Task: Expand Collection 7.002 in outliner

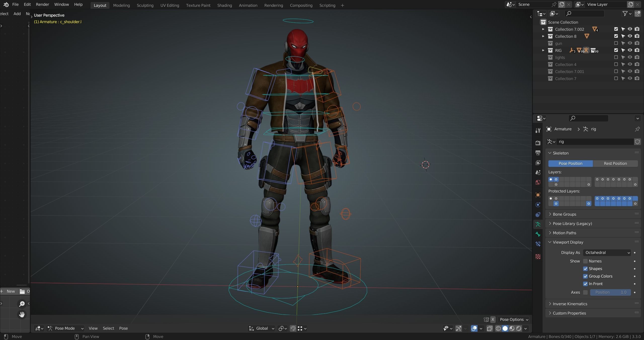Action: coord(543,29)
